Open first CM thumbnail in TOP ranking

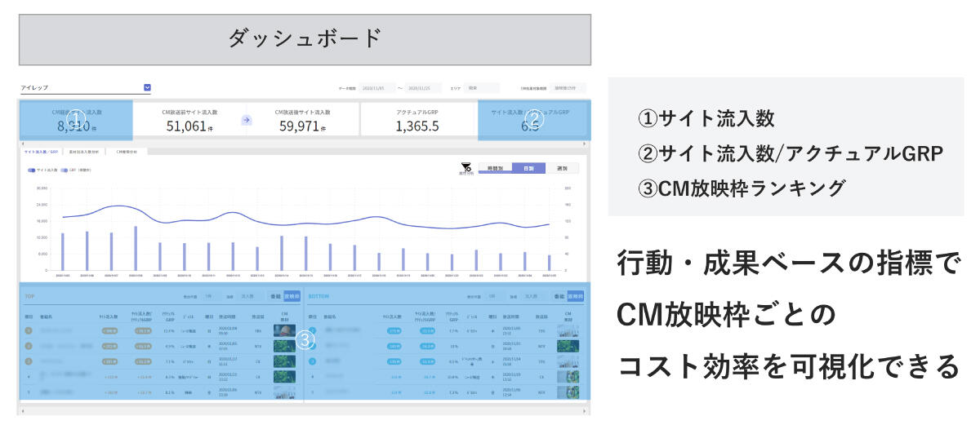[x=284, y=331]
